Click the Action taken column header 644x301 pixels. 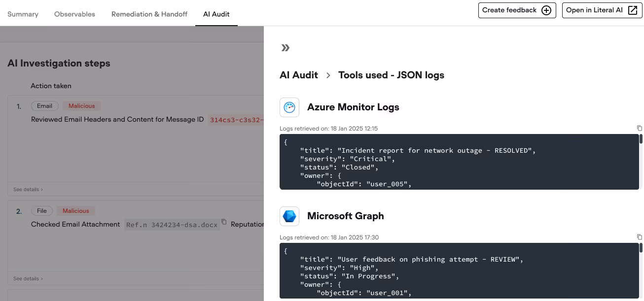coord(51,86)
